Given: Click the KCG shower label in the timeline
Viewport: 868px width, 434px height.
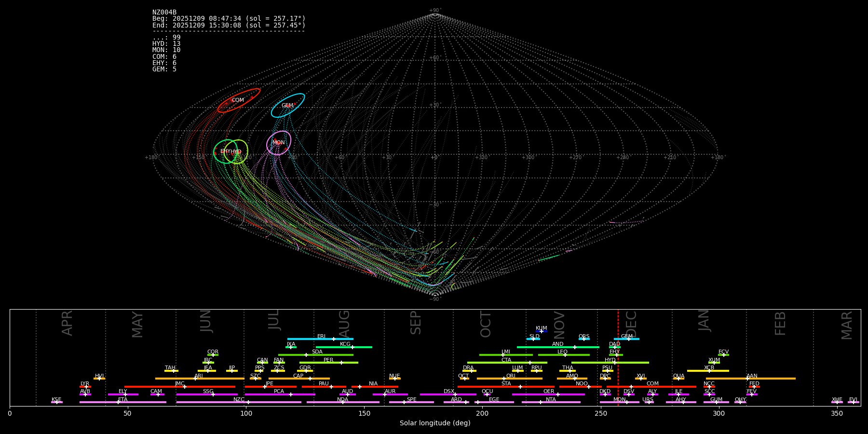Looking at the screenshot, I should tap(345, 344).
